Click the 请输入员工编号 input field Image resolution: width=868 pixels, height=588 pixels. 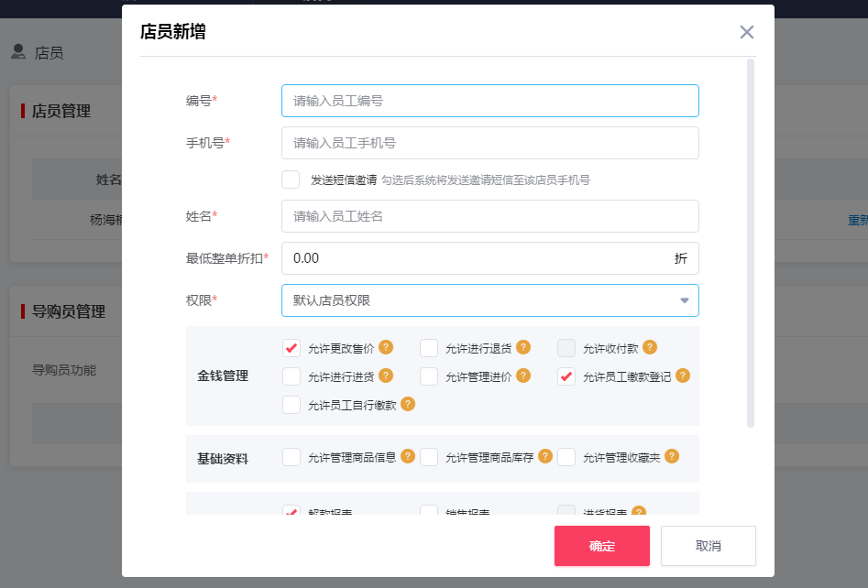489,101
